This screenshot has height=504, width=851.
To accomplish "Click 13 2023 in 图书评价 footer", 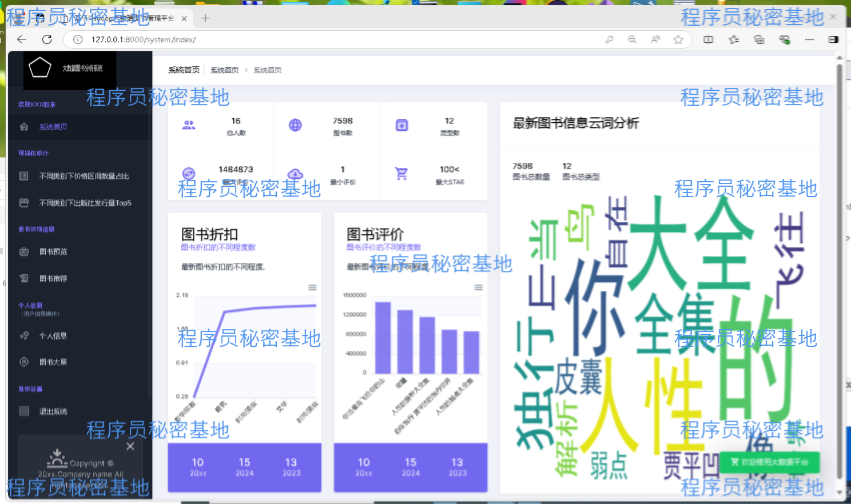I will (457, 467).
